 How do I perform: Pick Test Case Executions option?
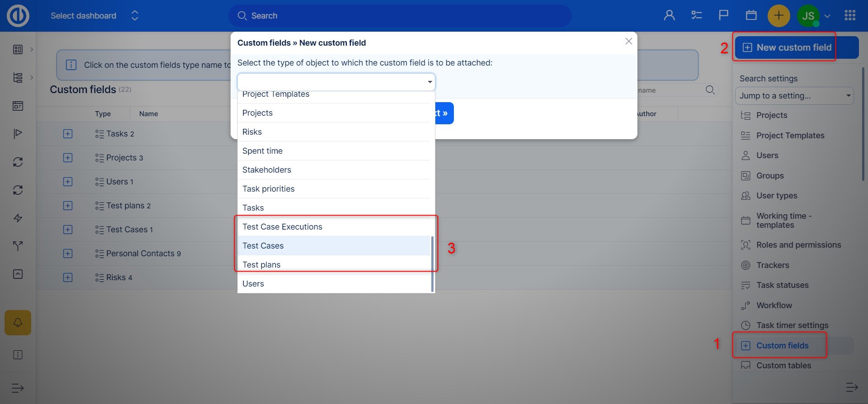pyautogui.click(x=282, y=227)
